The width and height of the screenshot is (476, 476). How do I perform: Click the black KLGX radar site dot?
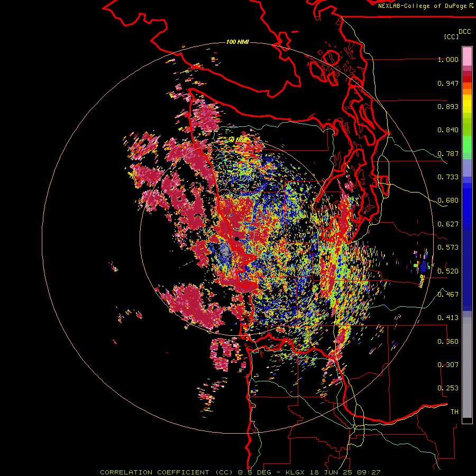[237, 239]
